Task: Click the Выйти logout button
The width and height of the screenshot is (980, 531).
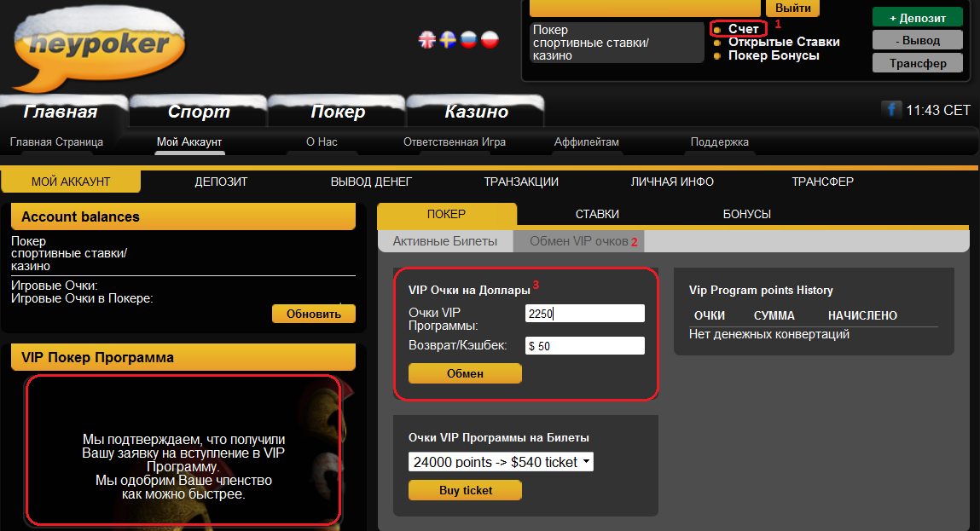Action: 792,8
